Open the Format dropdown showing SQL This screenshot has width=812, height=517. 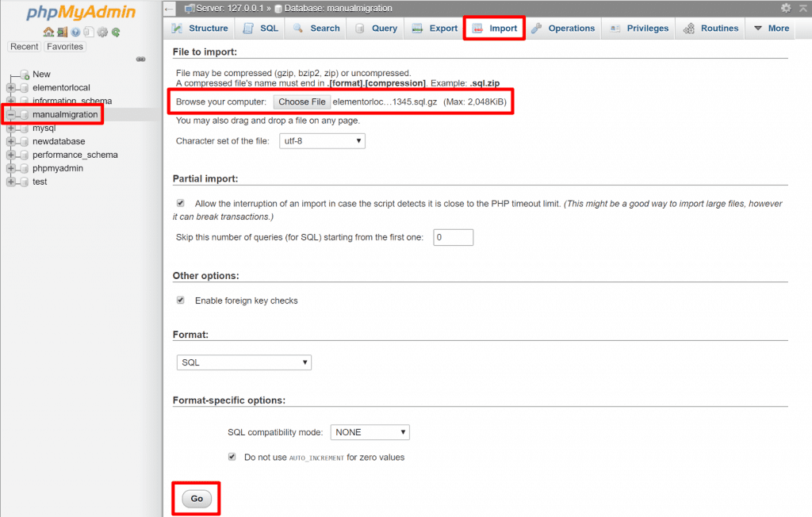coord(243,362)
